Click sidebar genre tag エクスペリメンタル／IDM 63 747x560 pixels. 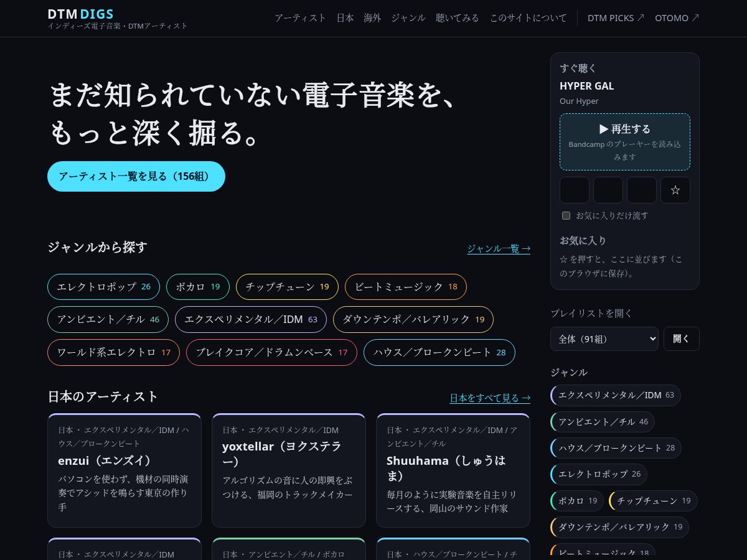(616, 395)
